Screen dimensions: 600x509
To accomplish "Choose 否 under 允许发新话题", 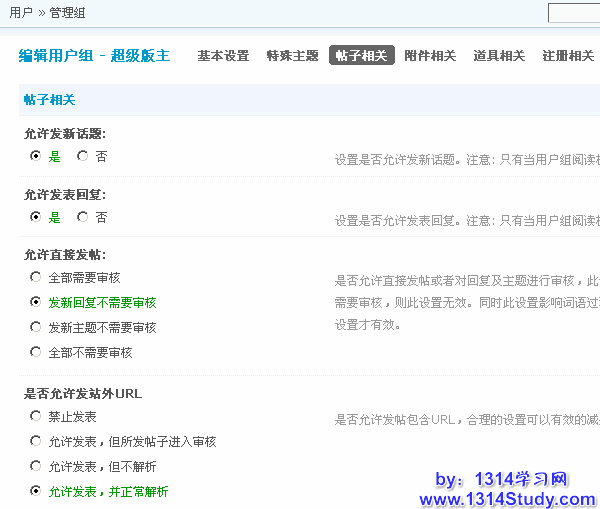I will pos(82,156).
